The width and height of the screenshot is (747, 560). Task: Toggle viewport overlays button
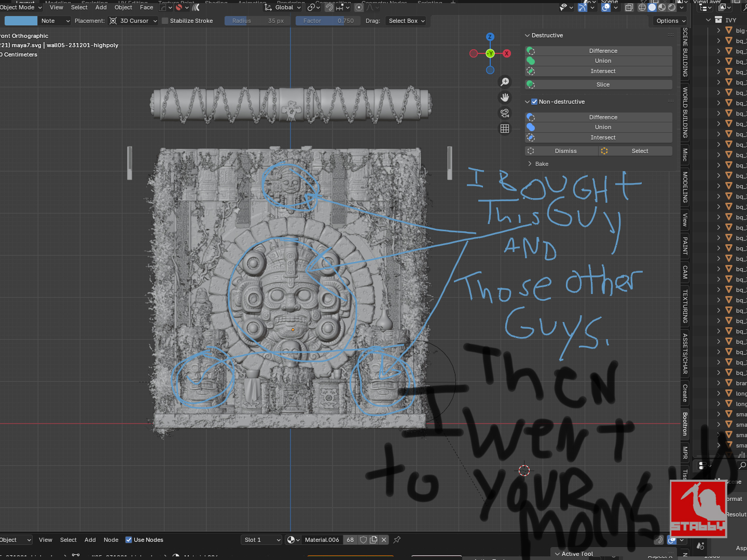point(606,7)
